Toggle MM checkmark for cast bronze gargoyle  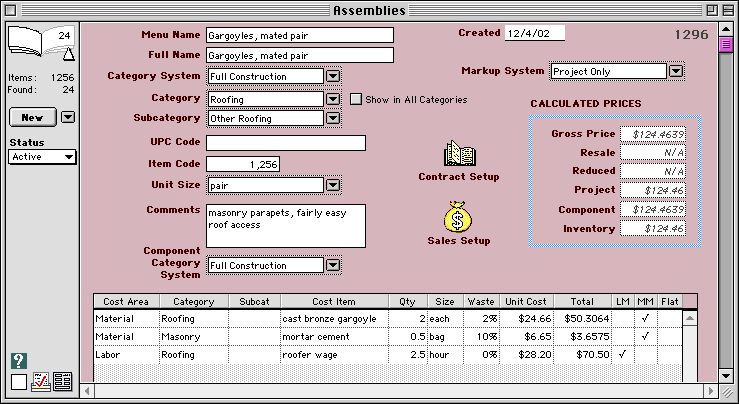(x=646, y=318)
